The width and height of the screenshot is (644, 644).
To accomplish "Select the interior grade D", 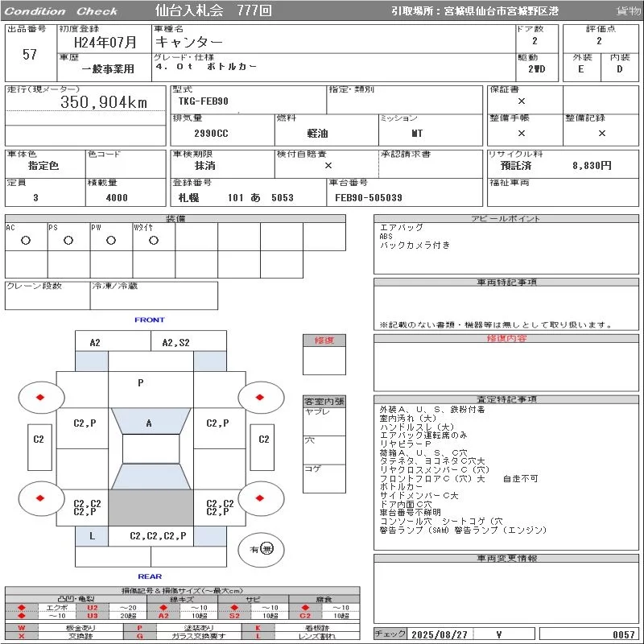I will click(x=619, y=69).
